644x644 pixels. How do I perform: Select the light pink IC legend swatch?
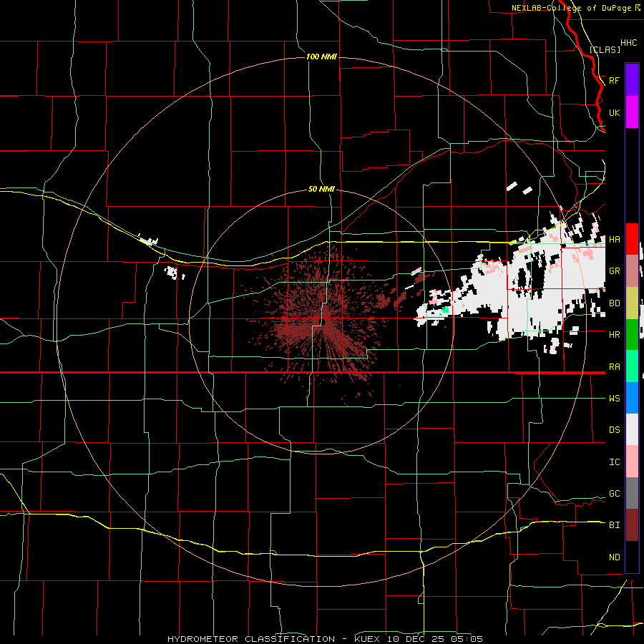click(x=632, y=462)
